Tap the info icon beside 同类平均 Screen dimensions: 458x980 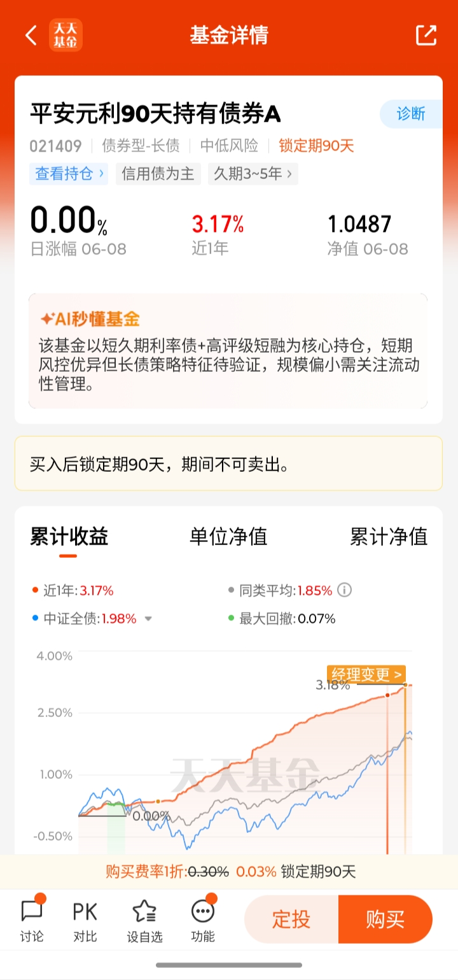point(344,590)
